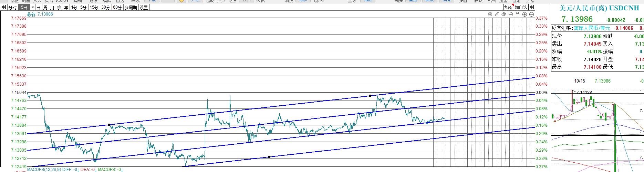Image resolution: width=644 pixels, height=172 pixels.
Task: Open the 设置 settings button
Action: 144,7
